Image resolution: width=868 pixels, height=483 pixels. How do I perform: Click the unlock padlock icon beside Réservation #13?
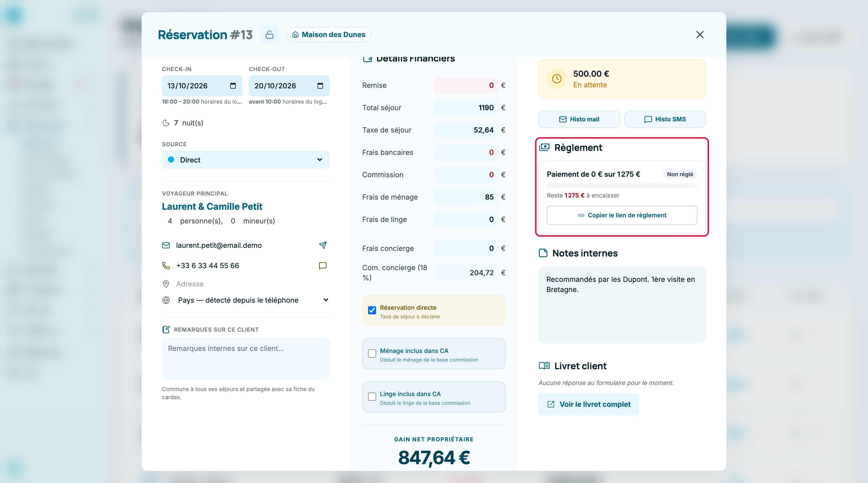coord(269,34)
